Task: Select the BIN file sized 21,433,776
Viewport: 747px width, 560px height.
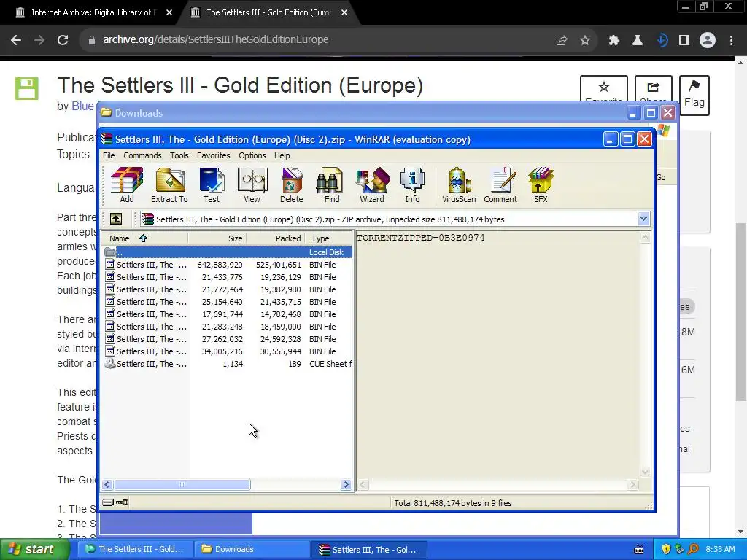Action: pos(228,277)
